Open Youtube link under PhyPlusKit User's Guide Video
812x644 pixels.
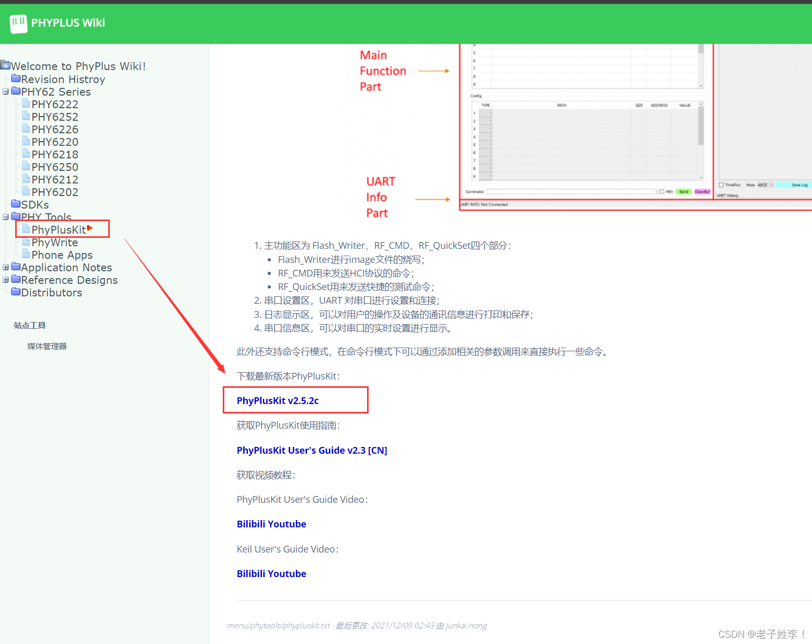[x=287, y=524]
